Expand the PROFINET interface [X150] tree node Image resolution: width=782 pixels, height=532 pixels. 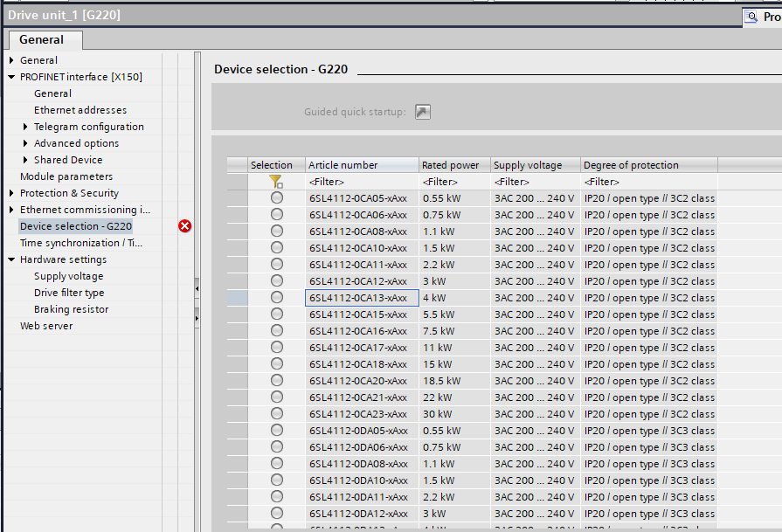[11, 77]
